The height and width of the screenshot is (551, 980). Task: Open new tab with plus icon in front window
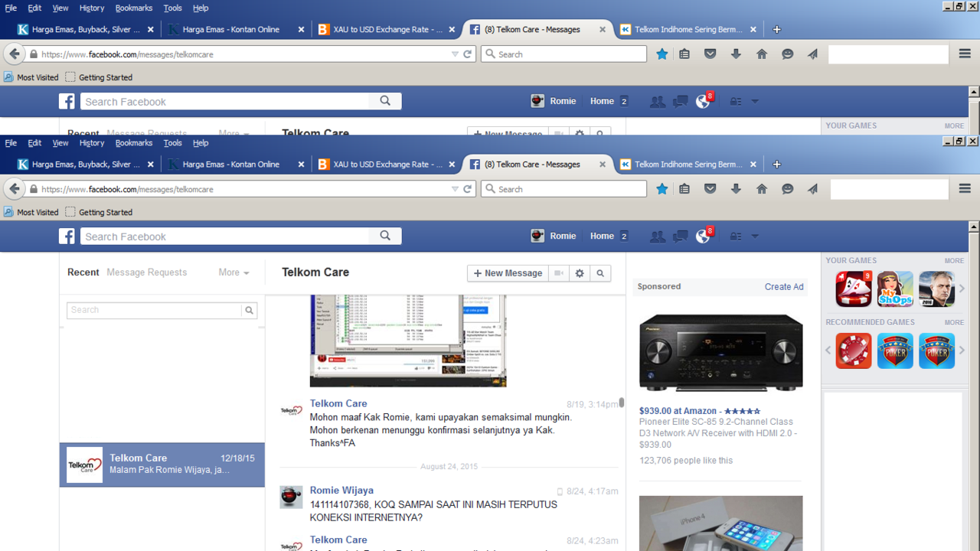click(x=776, y=164)
